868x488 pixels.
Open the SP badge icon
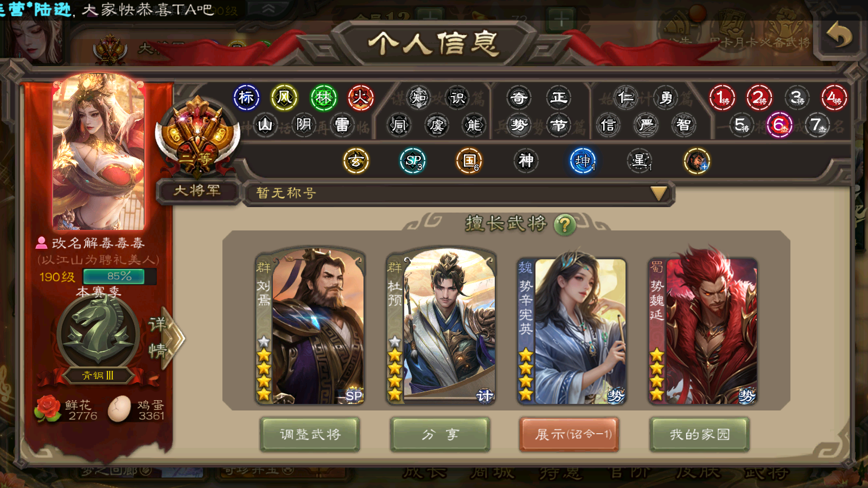click(x=413, y=160)
